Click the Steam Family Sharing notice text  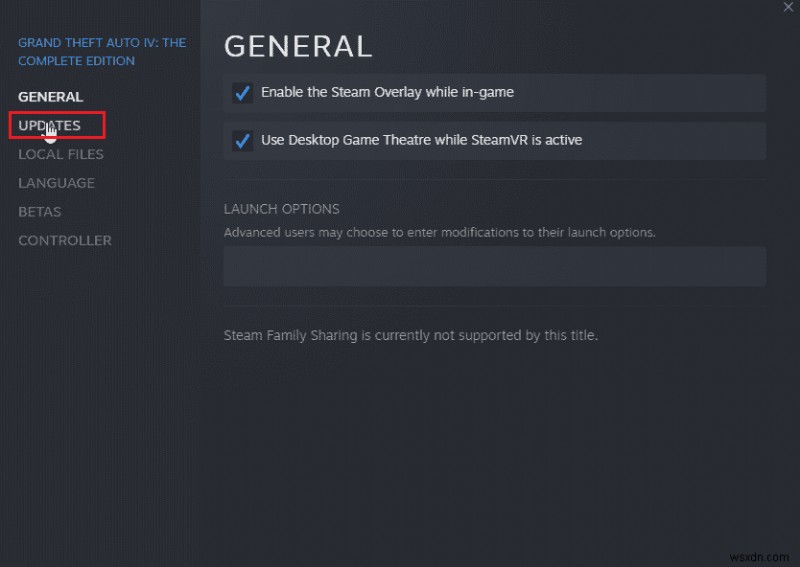(410, 336)
